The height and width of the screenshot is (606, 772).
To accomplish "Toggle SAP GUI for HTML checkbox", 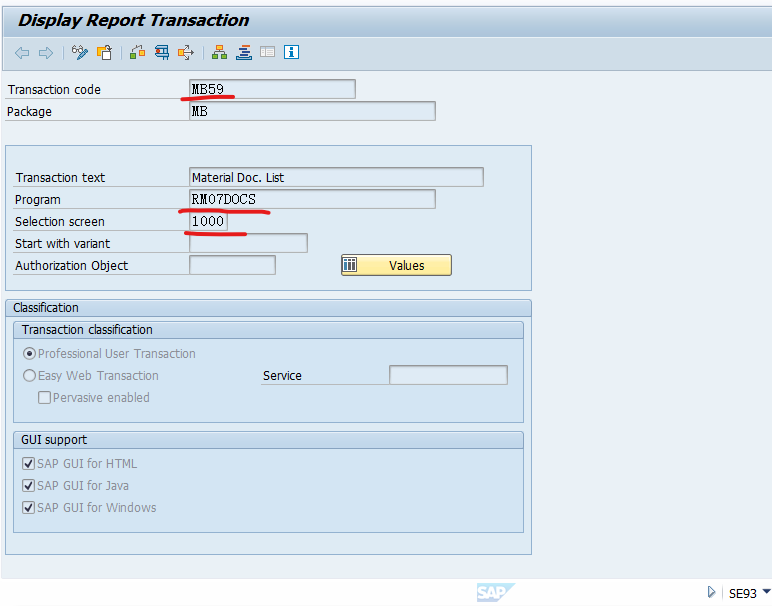I will point(29,463).
